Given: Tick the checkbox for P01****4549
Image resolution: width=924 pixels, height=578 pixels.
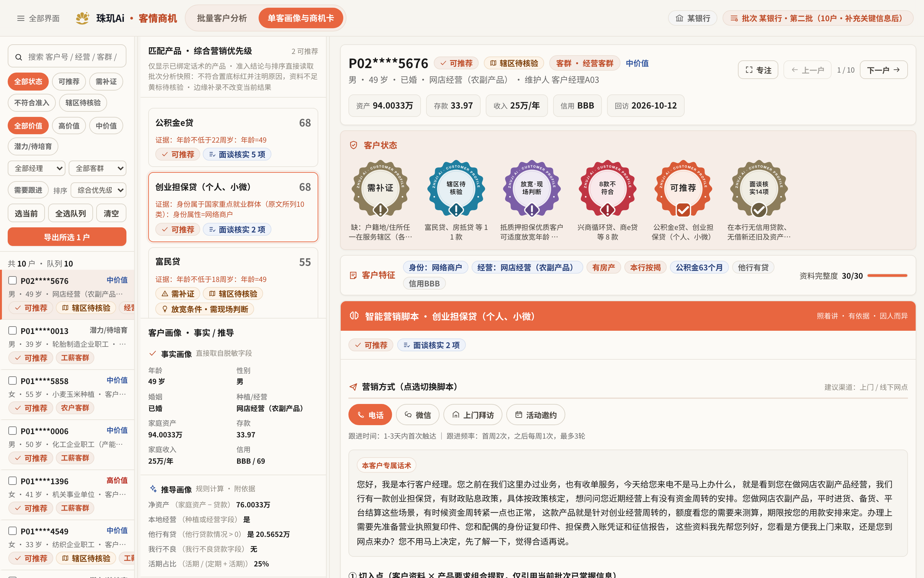Looking at the screenshot, I should tap(13, 531).
